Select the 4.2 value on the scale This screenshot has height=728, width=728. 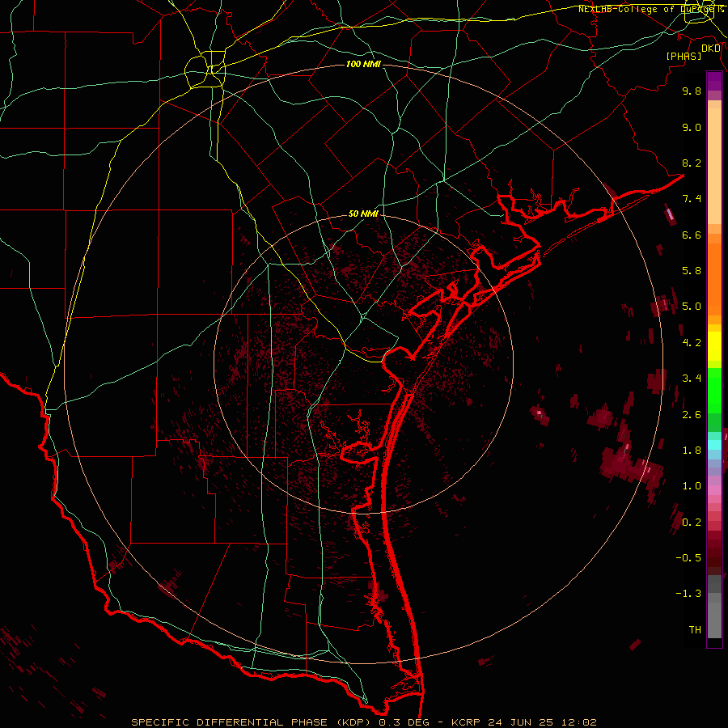[x=692, y=343]
